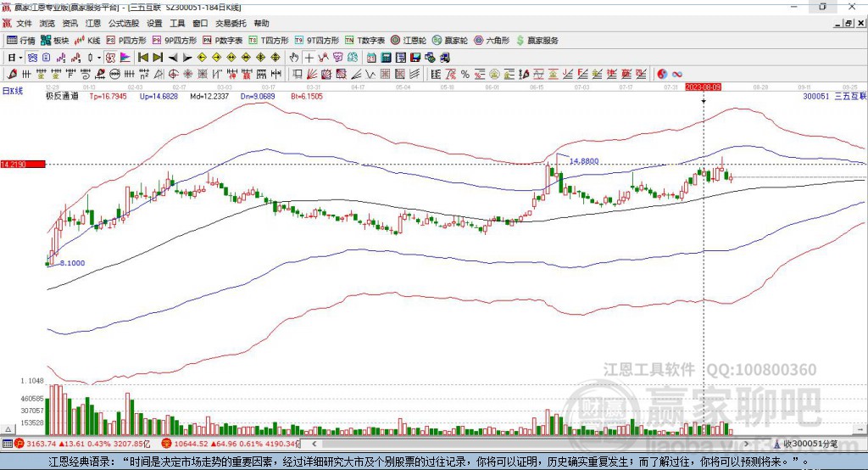Switch to the K线 candlestick chart
Screen dimensions: 868x470
pos(87,41)
